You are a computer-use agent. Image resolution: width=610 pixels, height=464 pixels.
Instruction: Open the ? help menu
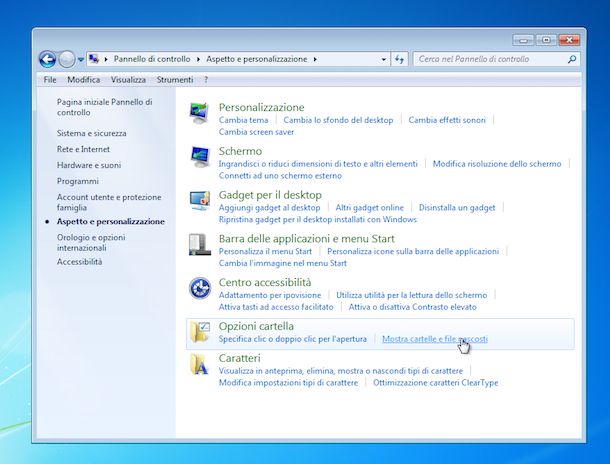click(206, 80)
